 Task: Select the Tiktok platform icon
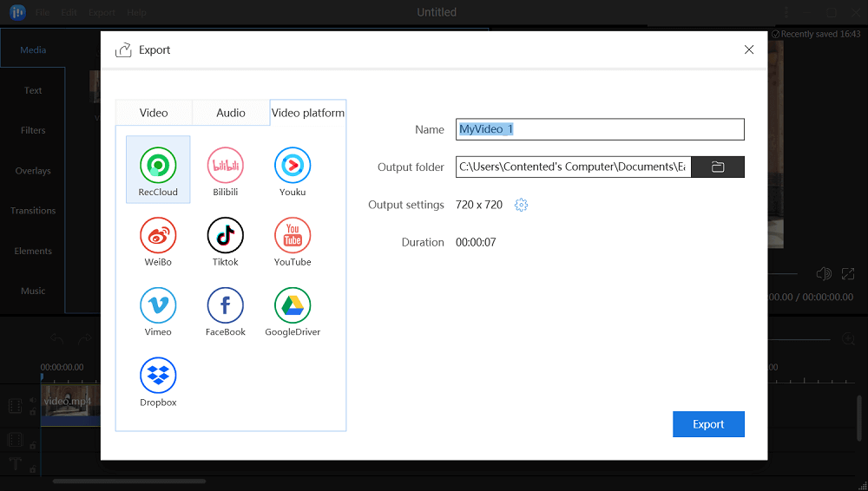point(226,236)
